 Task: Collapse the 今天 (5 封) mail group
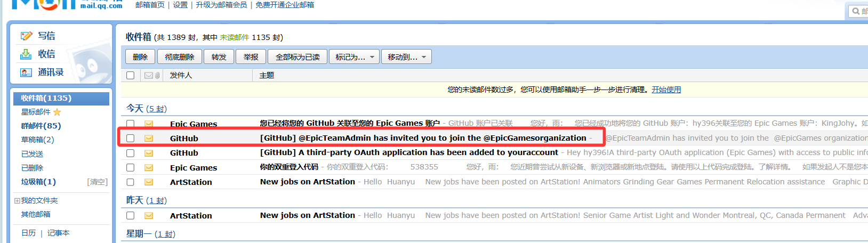(x=147, y=108)
